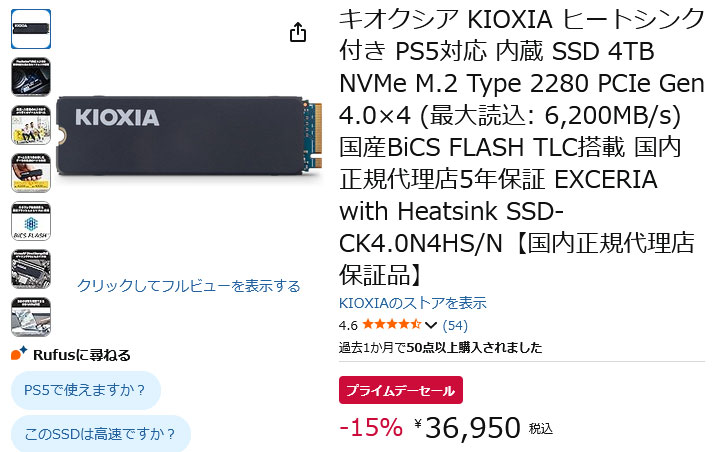Select the BiCS FLASH logo thumbnail

point(31,221)
